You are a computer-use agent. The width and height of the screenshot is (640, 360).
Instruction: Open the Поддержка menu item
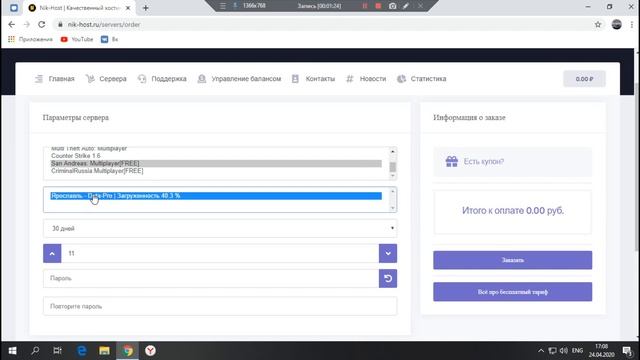point(162,79)
